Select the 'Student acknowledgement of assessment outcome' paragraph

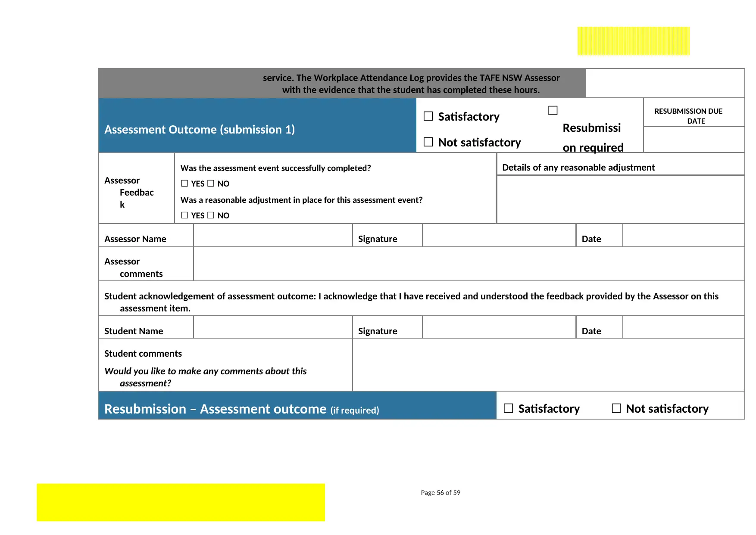(411, 302)
